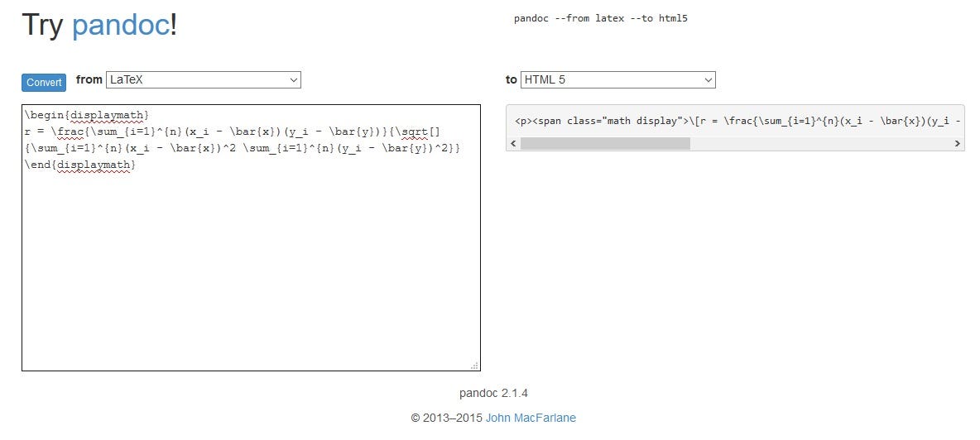The height and width of the screenshot is (440, 980).
Task: Click the "pandoc 2.1.4" version text
Action: click(494, 394)
